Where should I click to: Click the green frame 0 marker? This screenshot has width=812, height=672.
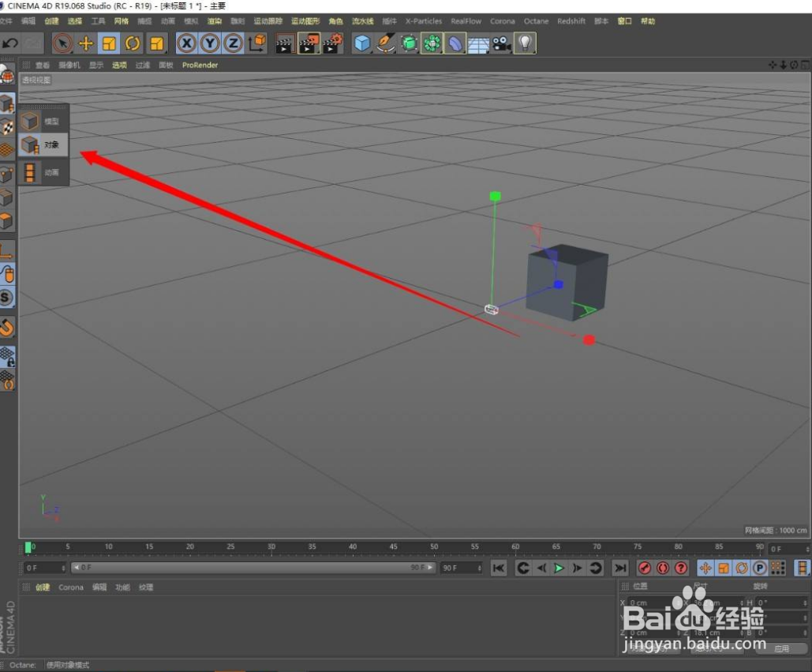[x=28, y=548]
